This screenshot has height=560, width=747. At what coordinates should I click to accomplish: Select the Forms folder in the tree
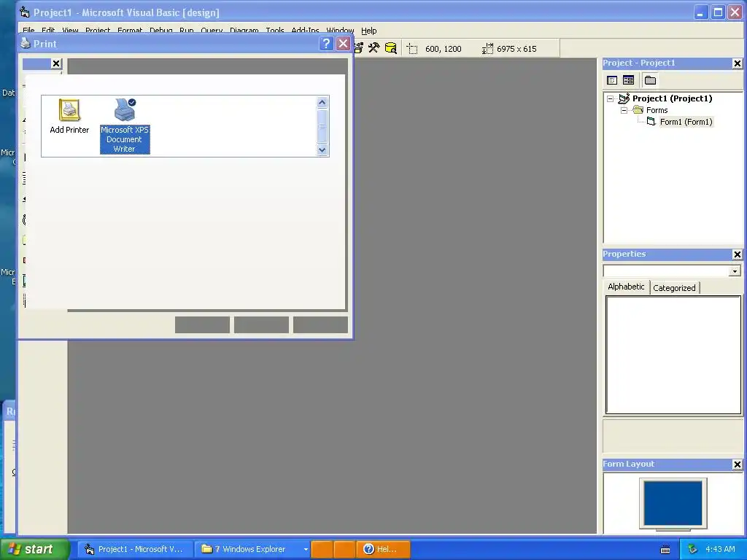[657, 111]
